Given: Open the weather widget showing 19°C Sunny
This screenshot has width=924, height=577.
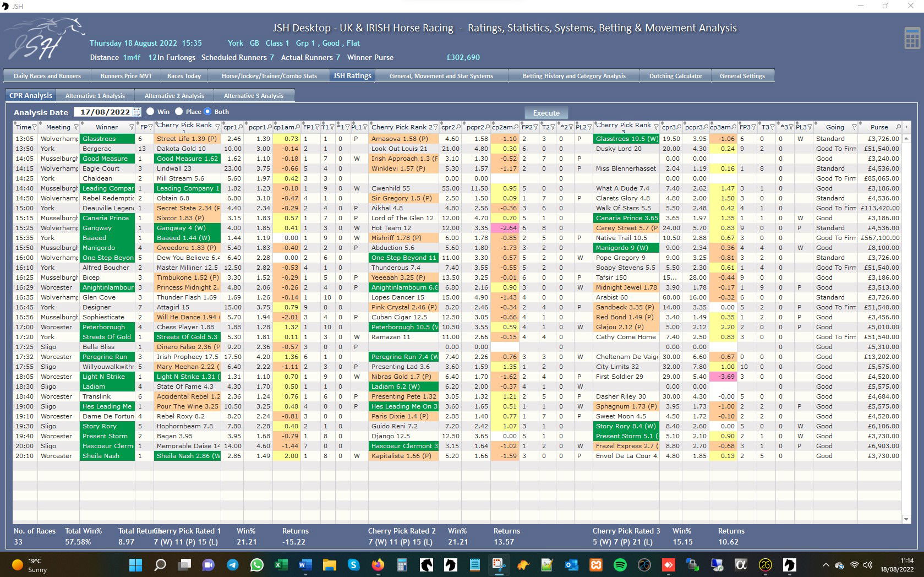Looking at the screenshot, I should click(29, 565).
